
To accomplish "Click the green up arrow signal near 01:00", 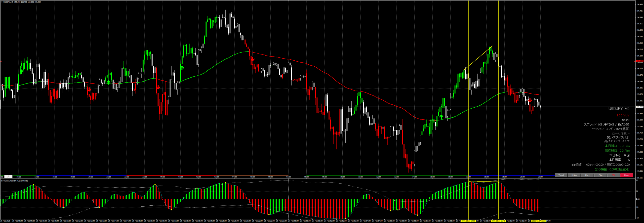I will point(182,67).
